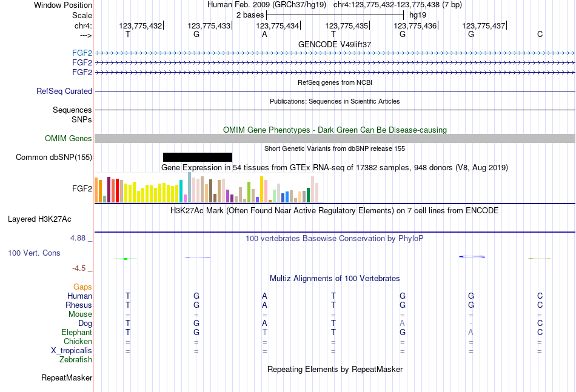Click the faded A in the Dog row
576x392 pixels.
coord(402,323)
